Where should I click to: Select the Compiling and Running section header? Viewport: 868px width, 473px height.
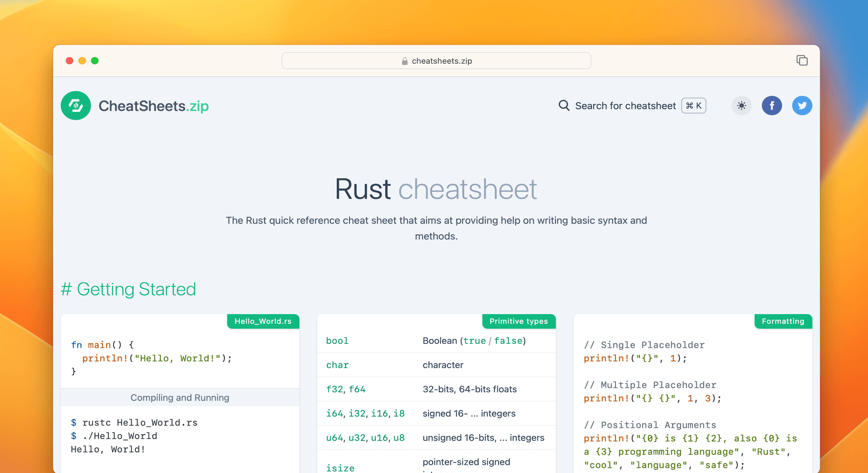click(x=180, y=397)
